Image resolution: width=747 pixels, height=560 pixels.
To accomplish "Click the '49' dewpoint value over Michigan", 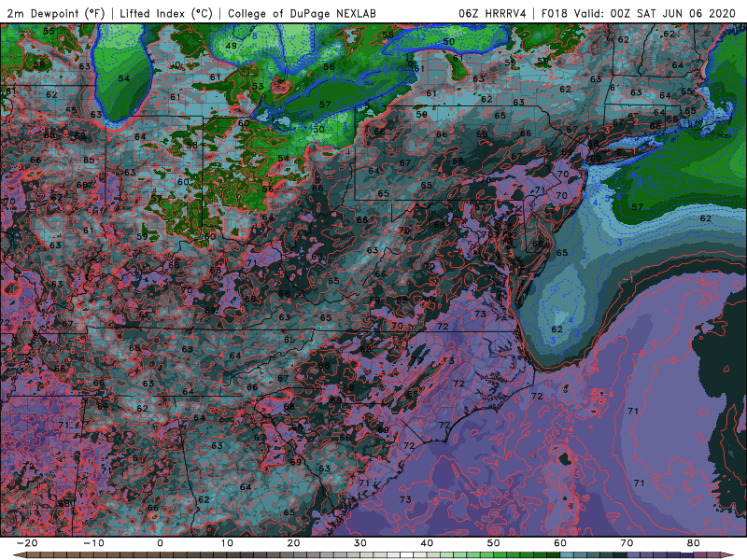I will tap(231, 46).
